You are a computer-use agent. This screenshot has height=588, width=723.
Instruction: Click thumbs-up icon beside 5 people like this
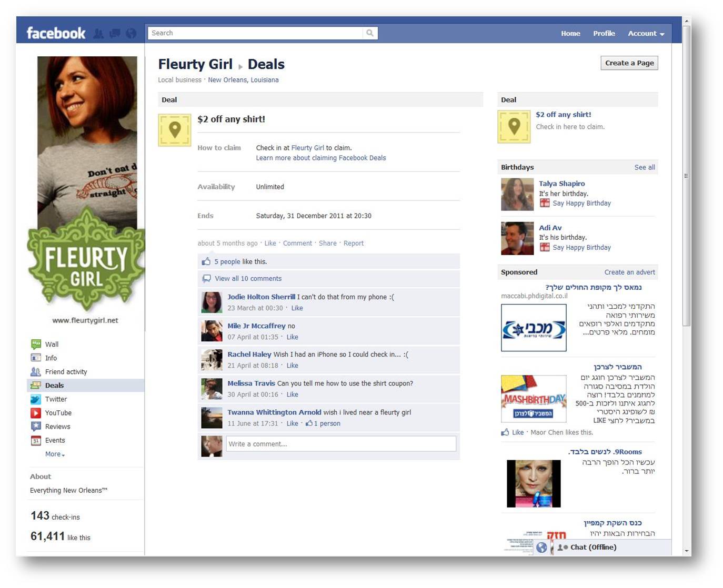tap(206, 262)
